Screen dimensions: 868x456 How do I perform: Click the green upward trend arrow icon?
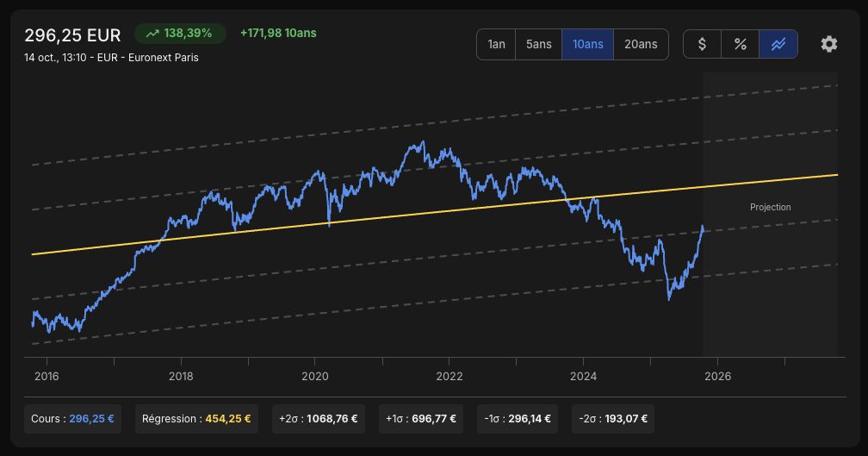click(x=152, y=34)
